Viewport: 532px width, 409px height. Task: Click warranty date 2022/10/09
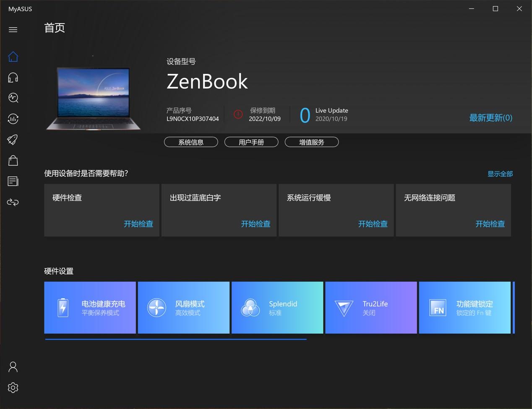265,119
